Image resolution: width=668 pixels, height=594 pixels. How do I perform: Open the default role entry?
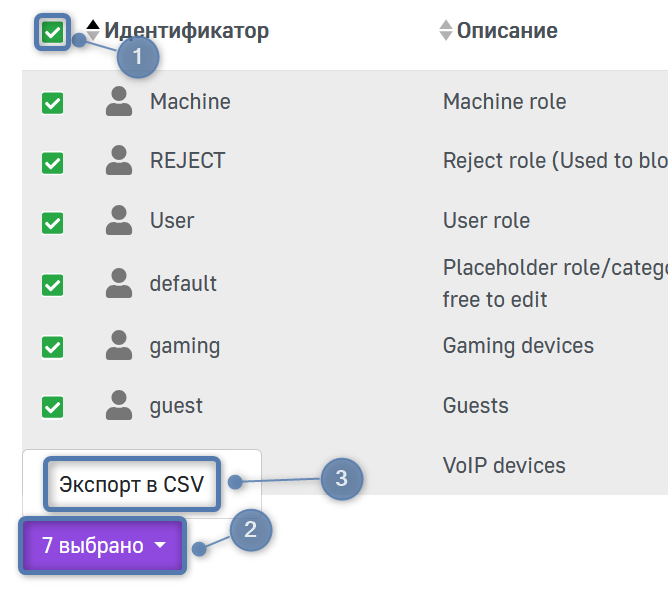(x=183, y=283)
